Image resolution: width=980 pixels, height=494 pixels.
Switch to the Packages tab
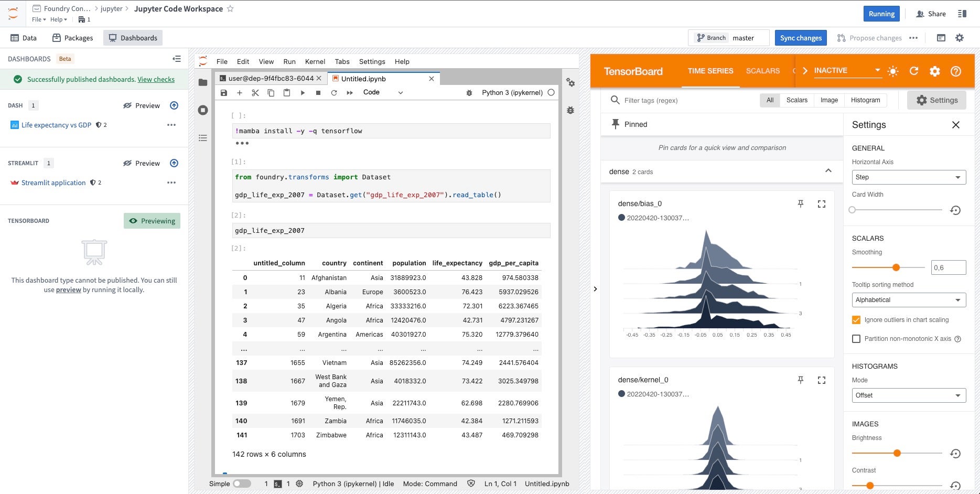[73, 38]
